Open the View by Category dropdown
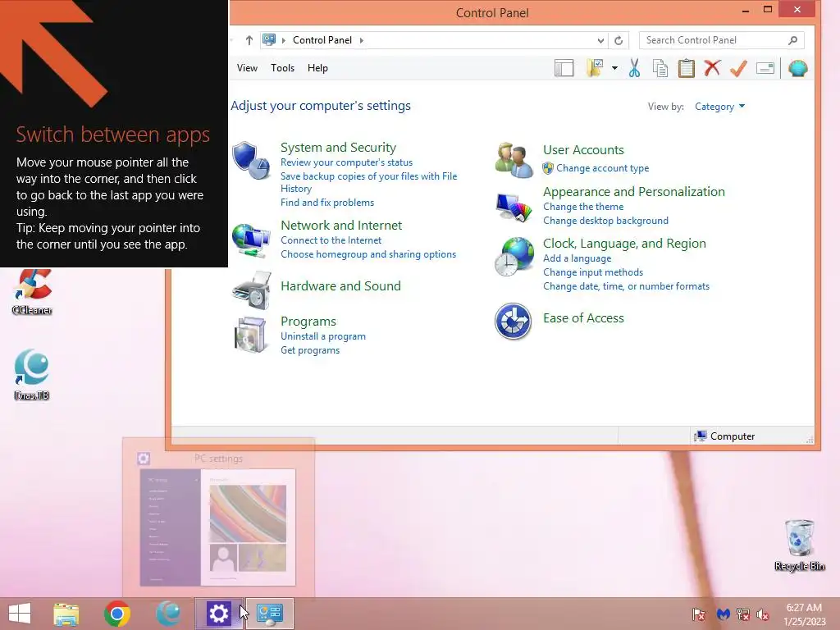840x630 pixels. [x=719, y=107]
